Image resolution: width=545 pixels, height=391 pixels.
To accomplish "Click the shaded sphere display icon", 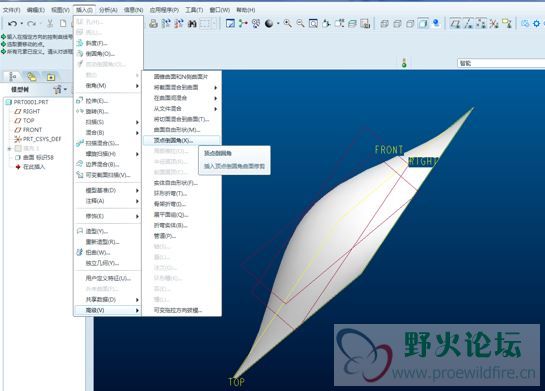I will (269, 24).
